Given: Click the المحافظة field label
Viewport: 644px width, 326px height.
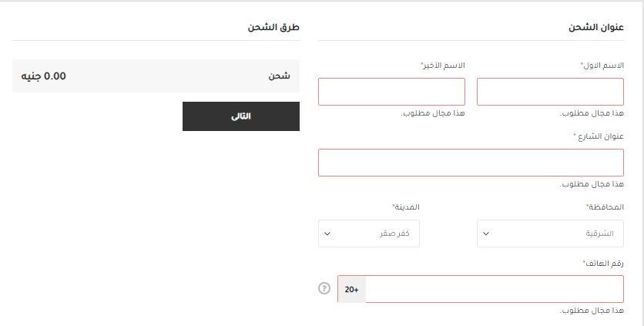Looking at the screenshot, I should tap(604, 207).
